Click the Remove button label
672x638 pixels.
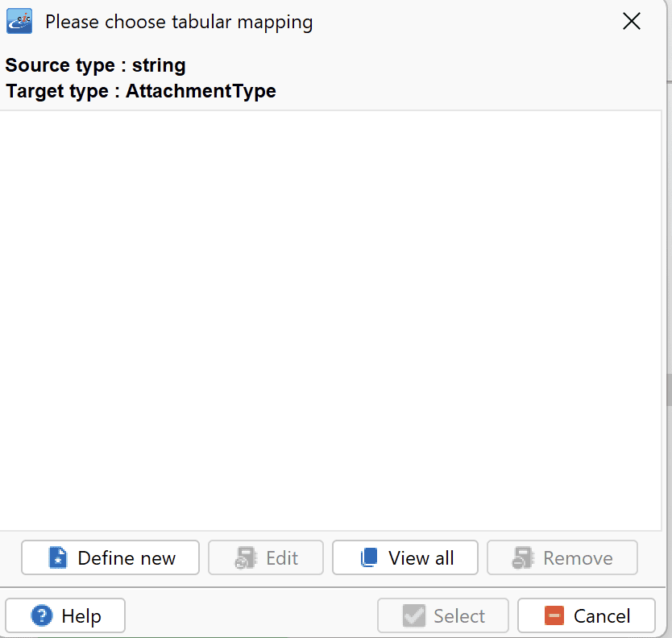[x=578, y=558]
